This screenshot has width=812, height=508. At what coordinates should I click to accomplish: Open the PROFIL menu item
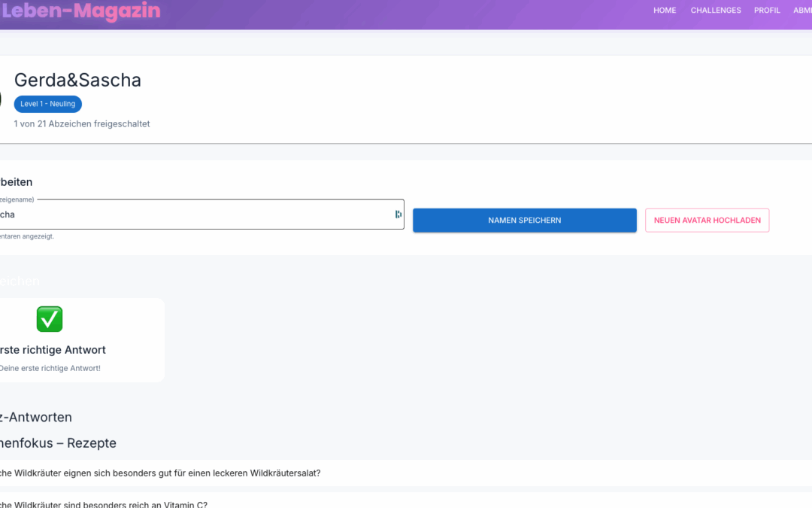[x=767, y=11]
